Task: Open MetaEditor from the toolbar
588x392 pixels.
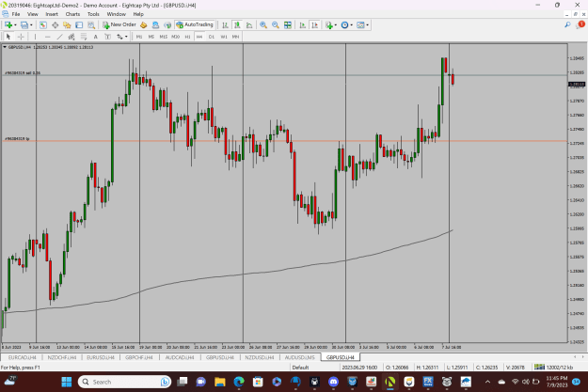Action: 144,25
